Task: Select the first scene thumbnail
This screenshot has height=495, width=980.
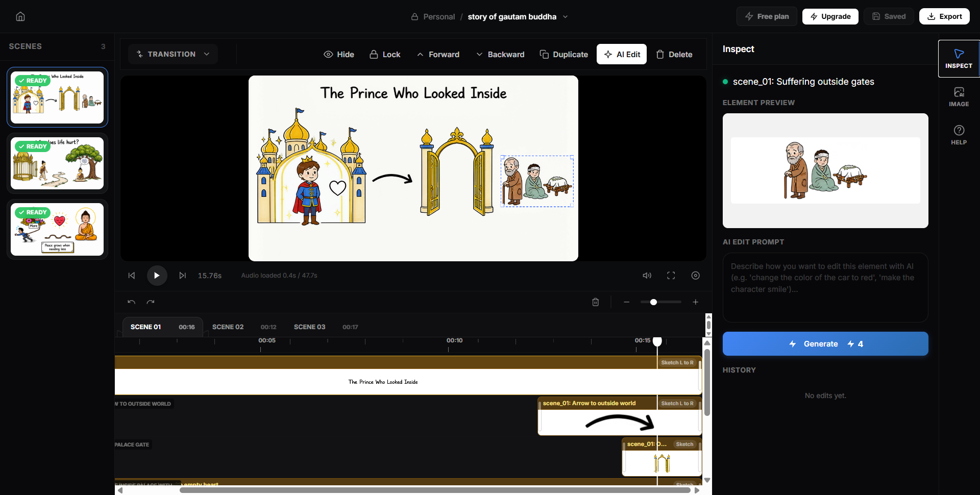Action: tap(57, 97)
